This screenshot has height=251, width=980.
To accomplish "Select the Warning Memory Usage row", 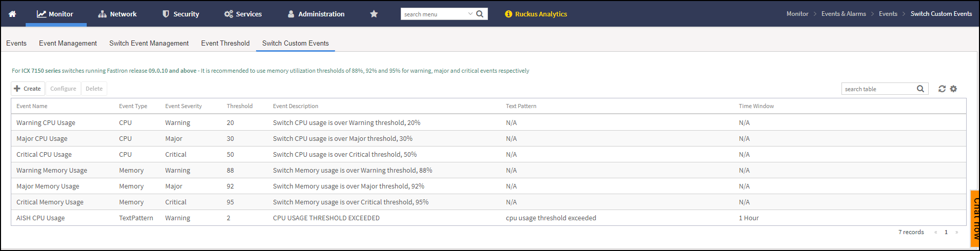I will pyautogui.click(x=488, y=170).
